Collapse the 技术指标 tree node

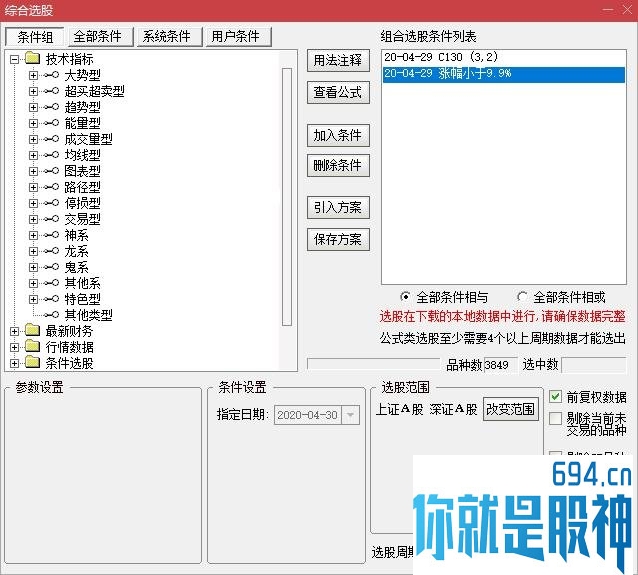pos(14,59)
